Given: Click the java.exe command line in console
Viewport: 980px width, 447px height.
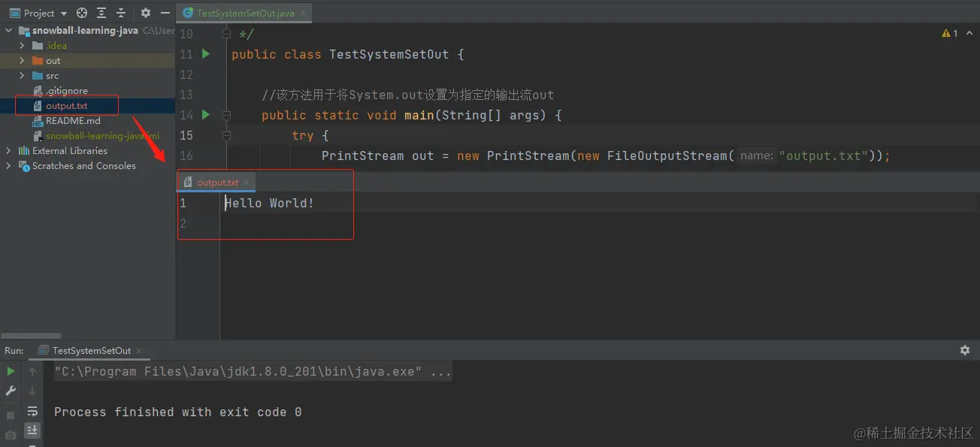Looking at the screenshot, I should click(253, 372).
